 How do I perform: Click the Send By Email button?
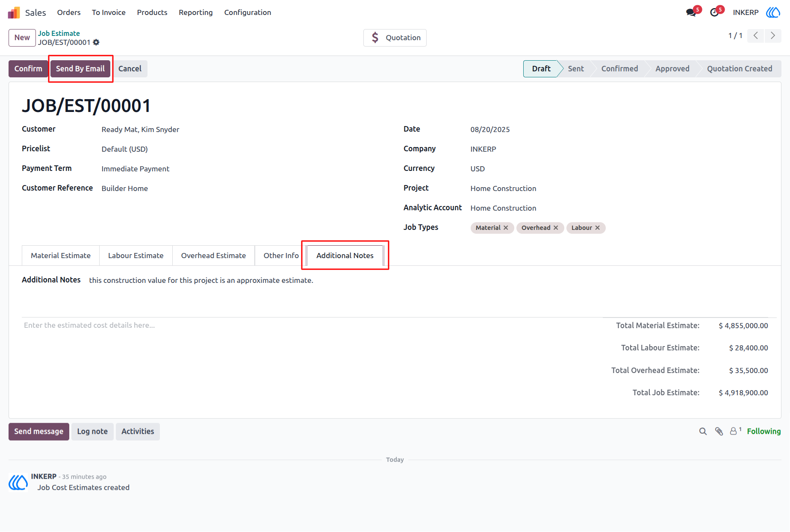80,69
